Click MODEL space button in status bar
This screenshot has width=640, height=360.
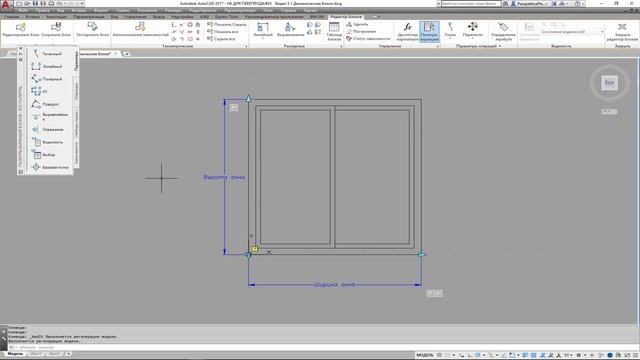coord(424,355)
